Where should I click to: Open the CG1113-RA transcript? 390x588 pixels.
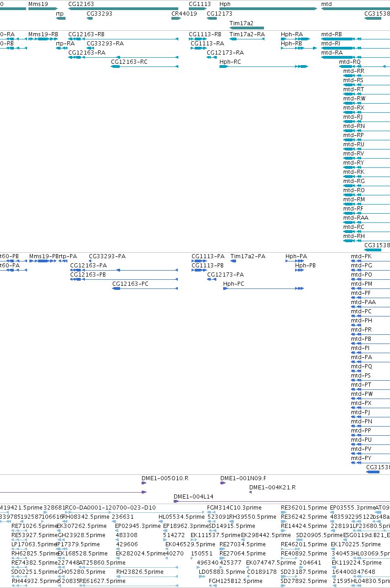(x=198, y=48)
